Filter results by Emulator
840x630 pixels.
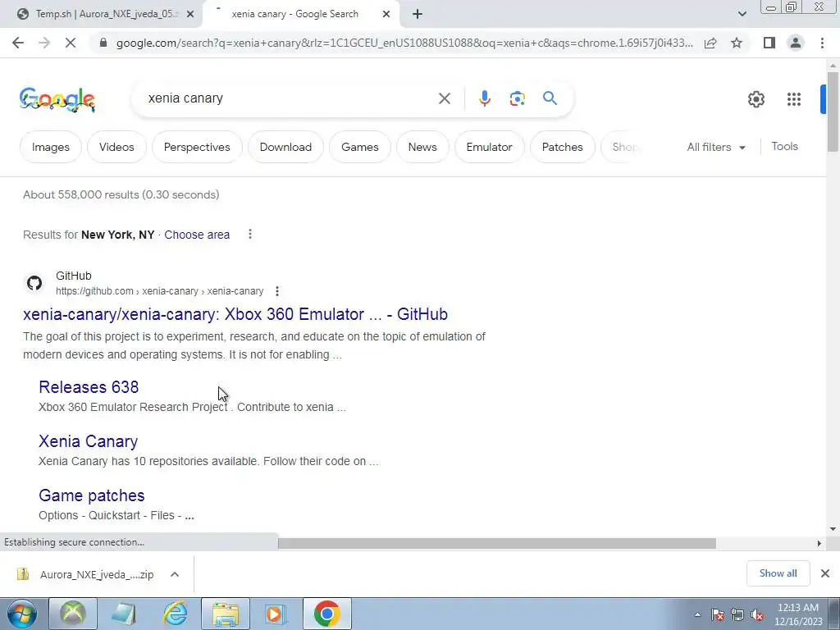tap(489, 147)
